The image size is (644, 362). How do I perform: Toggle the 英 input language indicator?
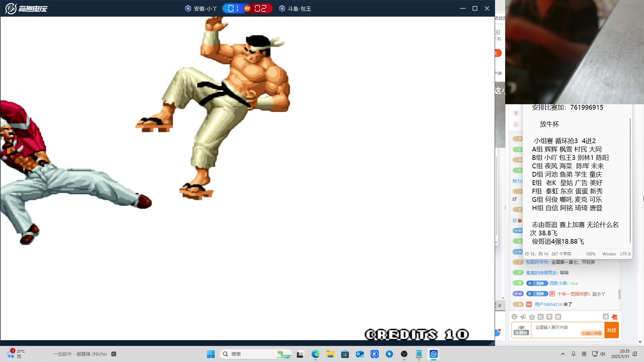point(584,354)
